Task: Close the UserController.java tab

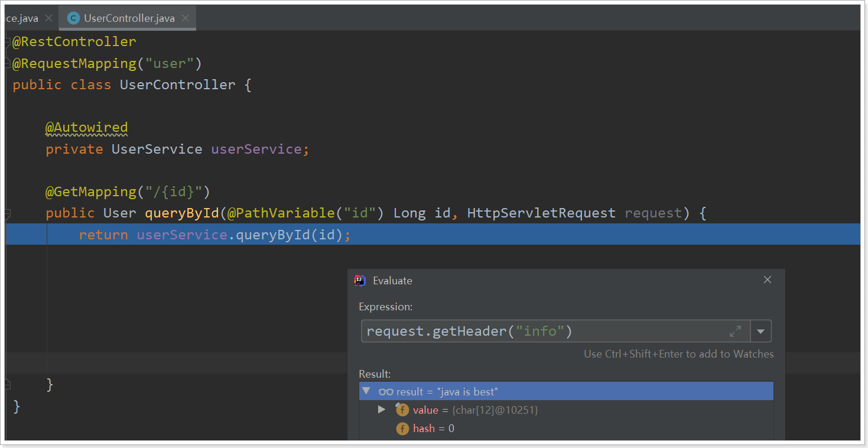Action: point(186,18)
